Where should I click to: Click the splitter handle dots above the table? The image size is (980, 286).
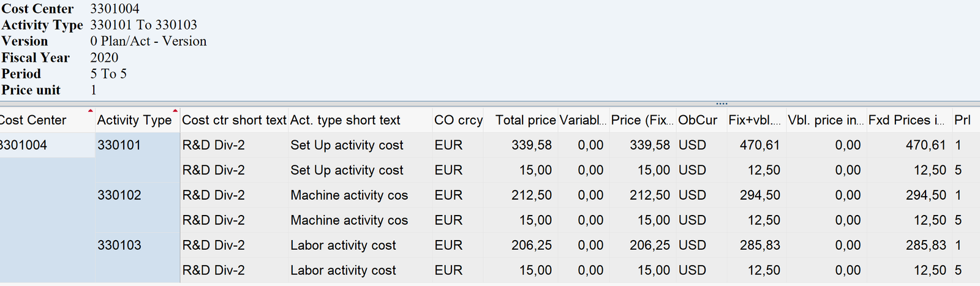722,103
